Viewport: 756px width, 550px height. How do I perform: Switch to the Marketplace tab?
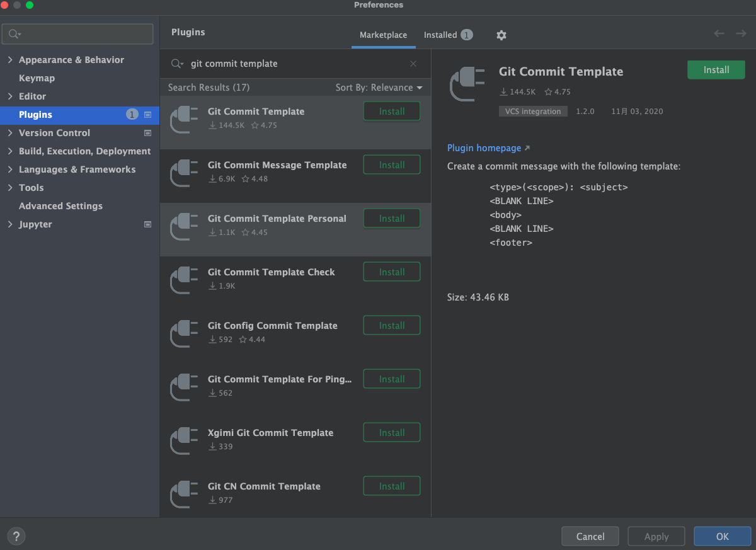click(x=383, y=35)
